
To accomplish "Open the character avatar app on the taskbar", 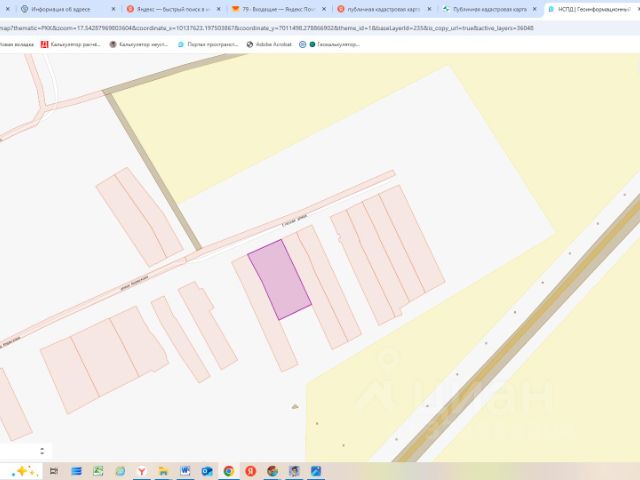I will (294, 471).
